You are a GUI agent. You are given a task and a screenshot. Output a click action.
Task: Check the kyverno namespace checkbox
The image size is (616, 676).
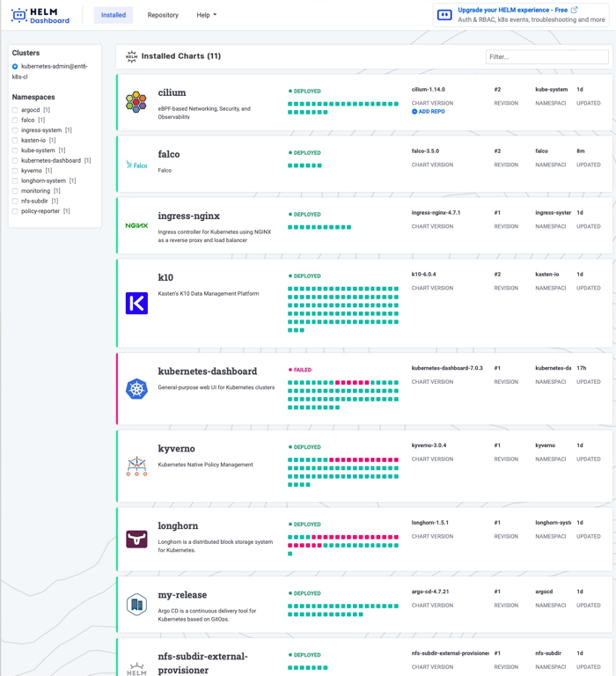15,171
